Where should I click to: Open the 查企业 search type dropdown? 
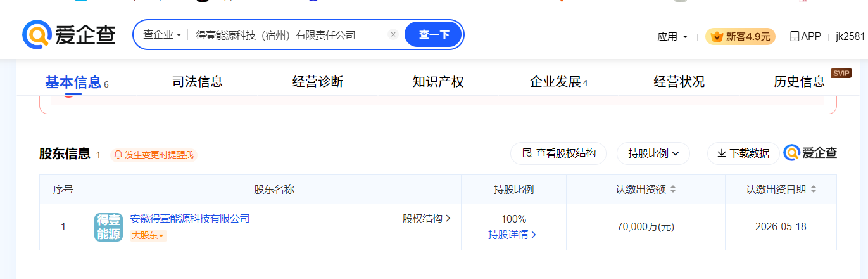(x=162, y=35)
